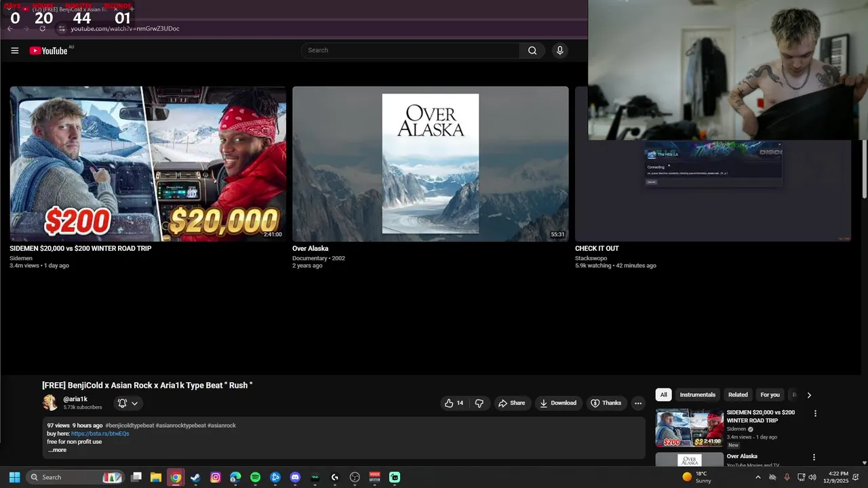Open Spotify from the taskbar
Image resolution: width=868 pixels, height=488 pixels.
point(255,477)
